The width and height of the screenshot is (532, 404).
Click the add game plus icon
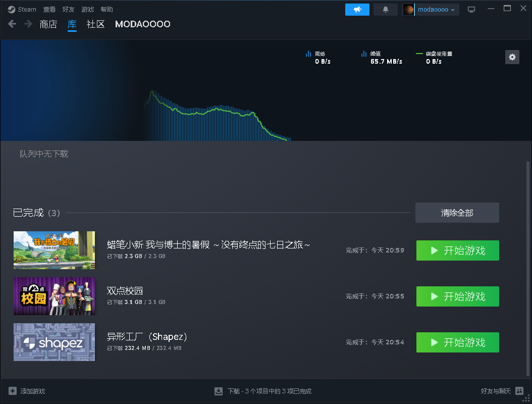pyautogui.click(x=13, y=391)
